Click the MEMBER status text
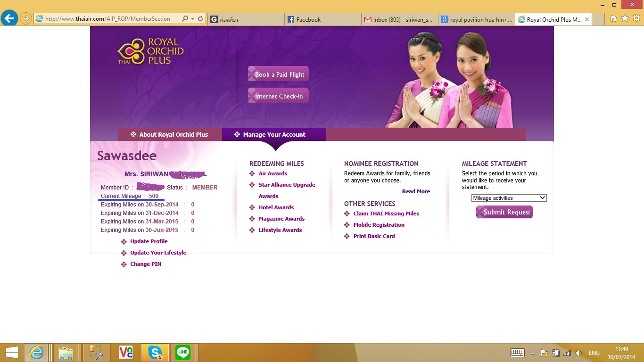Image resolution: width=644 pixels, height=362 pixels. [205, 188]
